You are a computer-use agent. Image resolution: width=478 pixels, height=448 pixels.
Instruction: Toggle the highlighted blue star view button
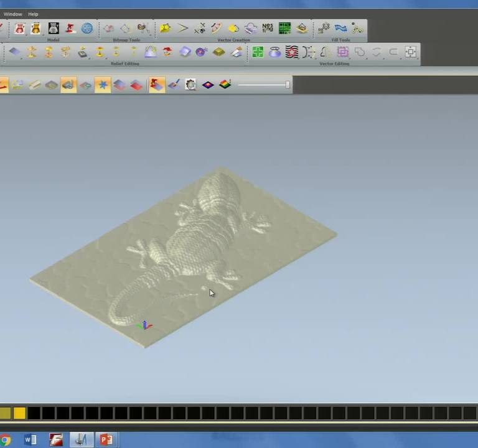coord(102,85)
